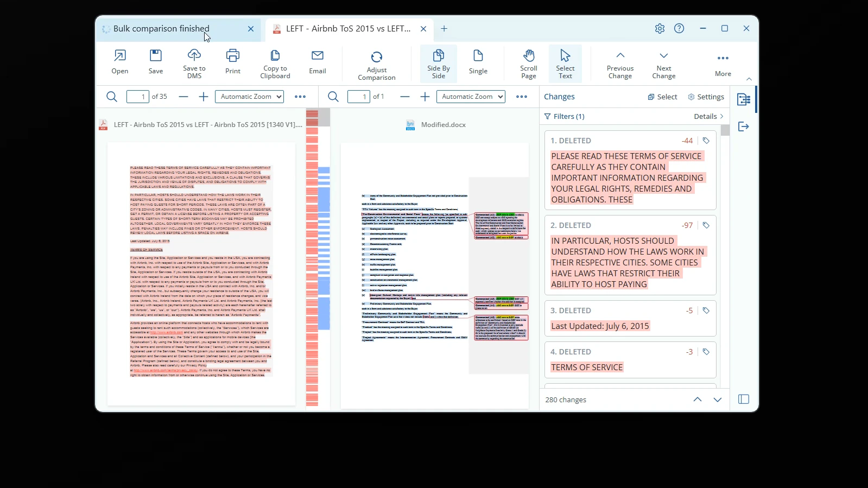Close the Bulk comparison finished tab
Image resolution: width=868 pixels, height=488 pixels.
coord(251,29)
